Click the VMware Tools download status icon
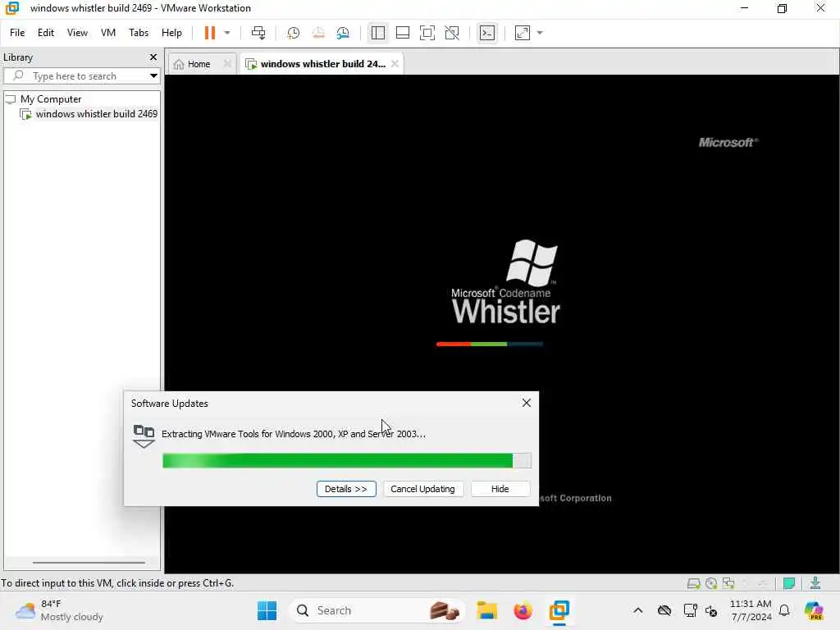 815,583
